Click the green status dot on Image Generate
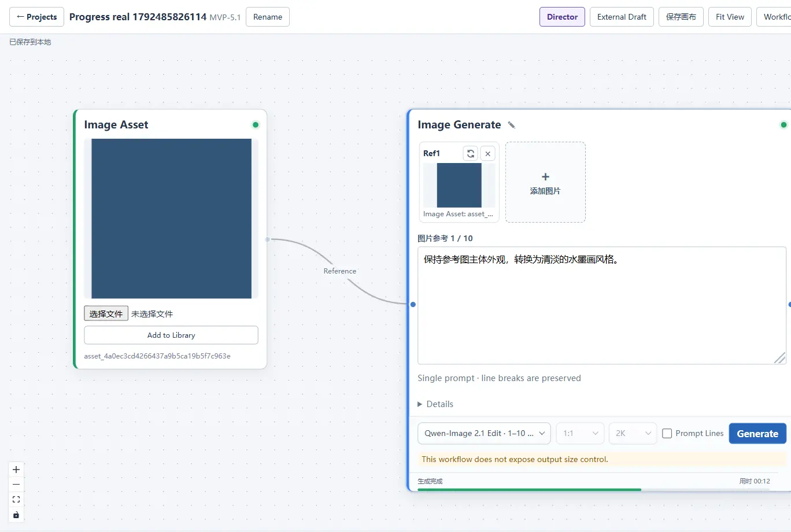This screenshot has height=532, width=791. (783, 125)
